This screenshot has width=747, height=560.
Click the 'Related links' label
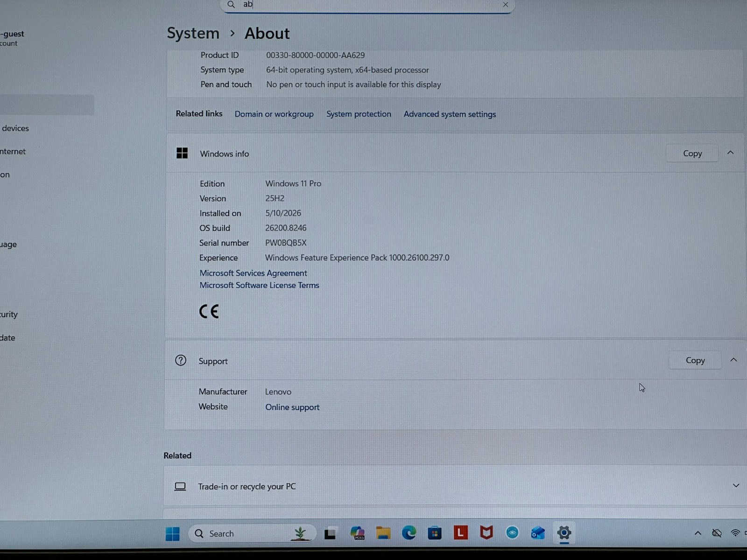199,114
